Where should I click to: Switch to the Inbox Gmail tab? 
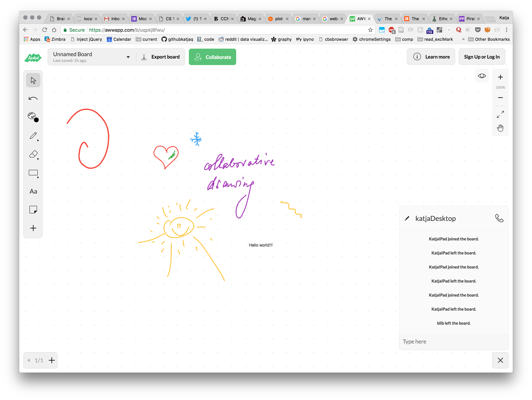tap(114, 19)
